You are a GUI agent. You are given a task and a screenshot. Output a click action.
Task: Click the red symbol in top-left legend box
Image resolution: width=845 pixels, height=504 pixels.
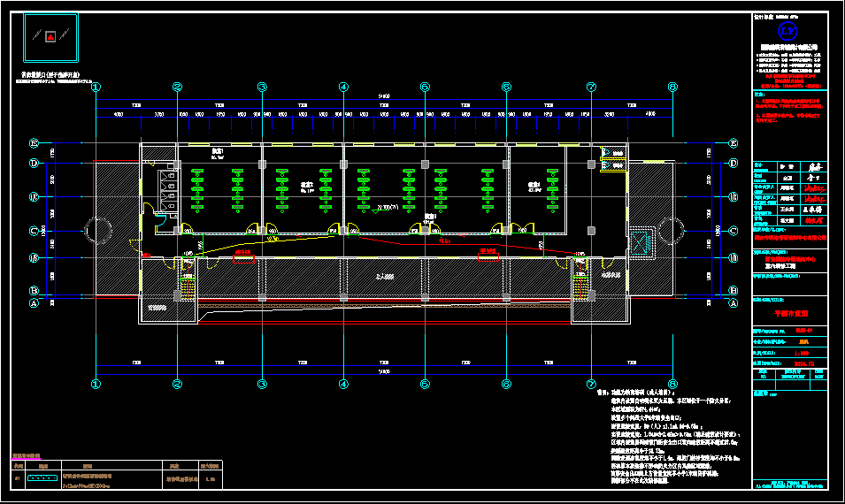point(51,36)
